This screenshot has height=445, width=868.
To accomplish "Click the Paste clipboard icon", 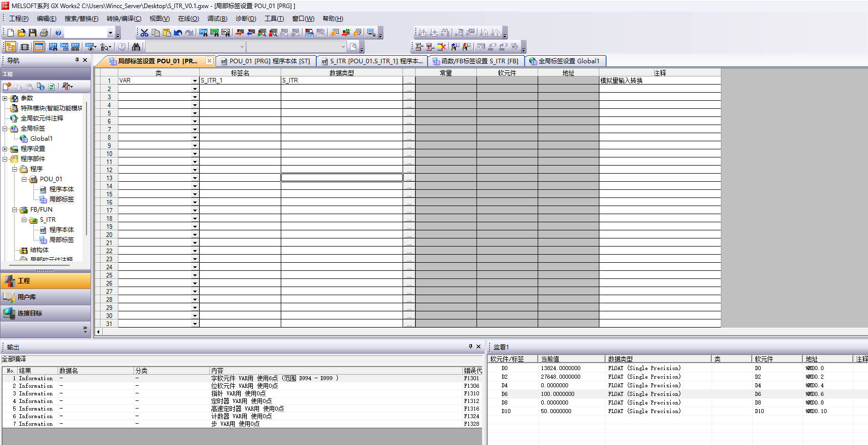I will click(x=167, y=33).
